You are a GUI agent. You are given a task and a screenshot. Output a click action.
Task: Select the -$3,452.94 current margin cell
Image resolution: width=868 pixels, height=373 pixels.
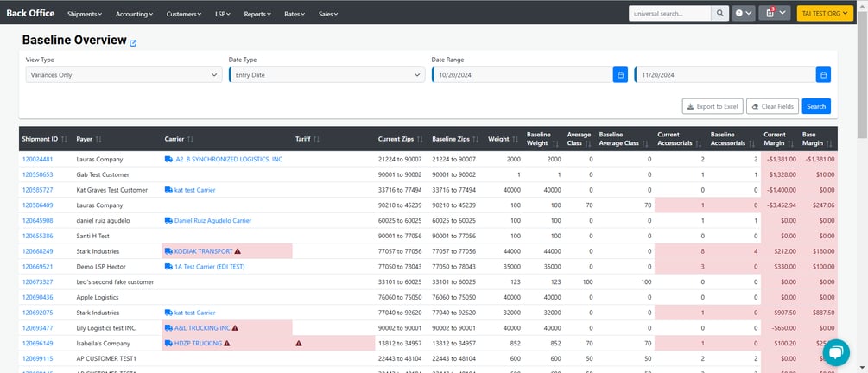780,205
